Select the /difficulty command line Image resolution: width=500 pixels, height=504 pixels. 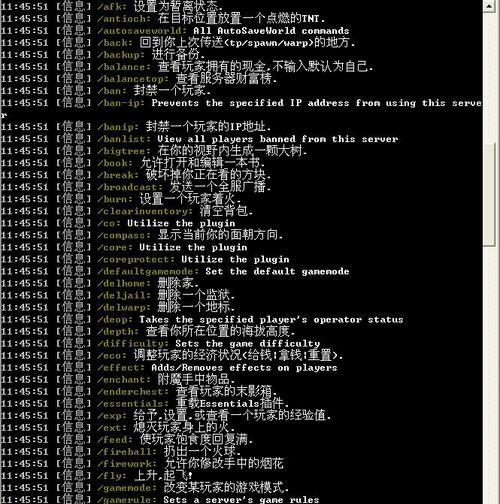pyautogui.click(x=160, y=343)
